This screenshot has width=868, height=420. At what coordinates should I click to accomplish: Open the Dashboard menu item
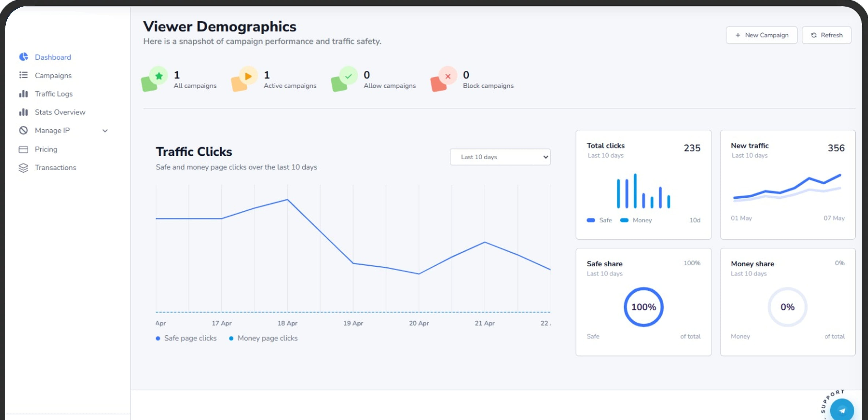(53, 57)
